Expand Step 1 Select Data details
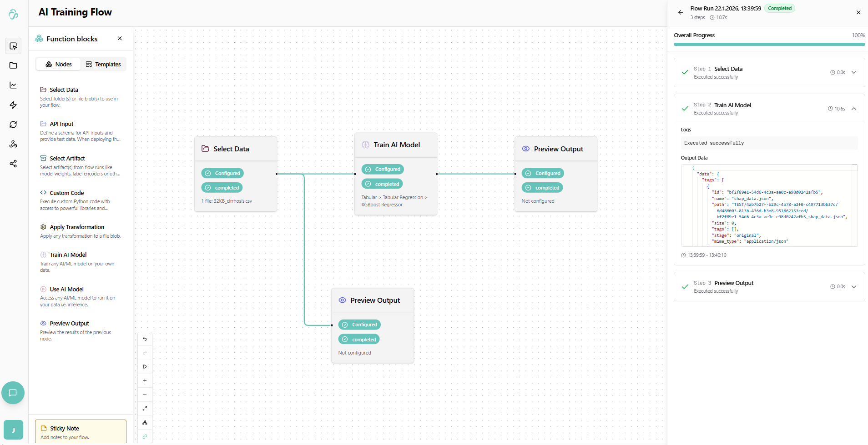This screenshot has height=445, width=868. (854, 72)
